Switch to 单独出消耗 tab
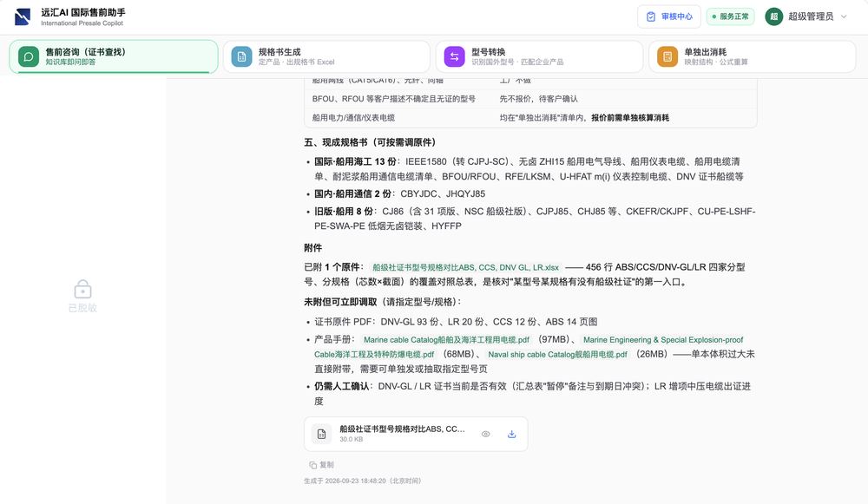Screen dimensions: 868x504 coord(753,56)
